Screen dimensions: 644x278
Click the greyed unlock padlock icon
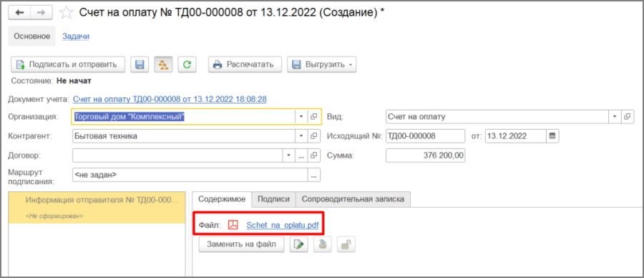pyautogui.click(x=346, y=244)
